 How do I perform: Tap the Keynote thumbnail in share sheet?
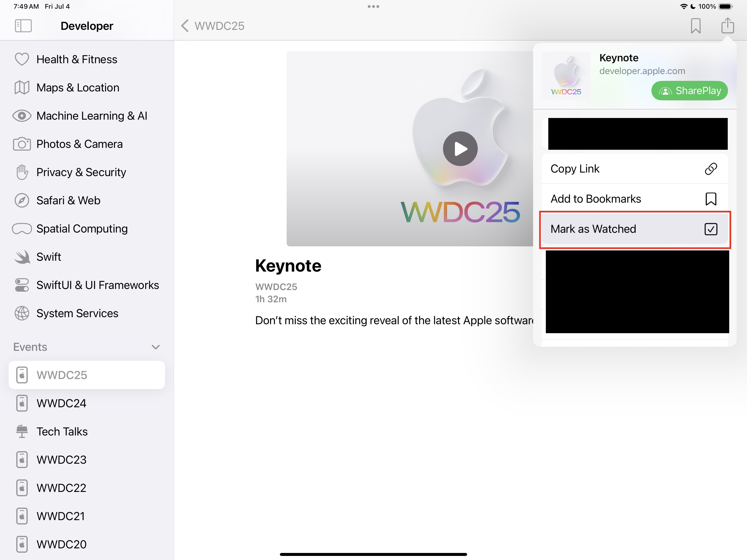566,76
